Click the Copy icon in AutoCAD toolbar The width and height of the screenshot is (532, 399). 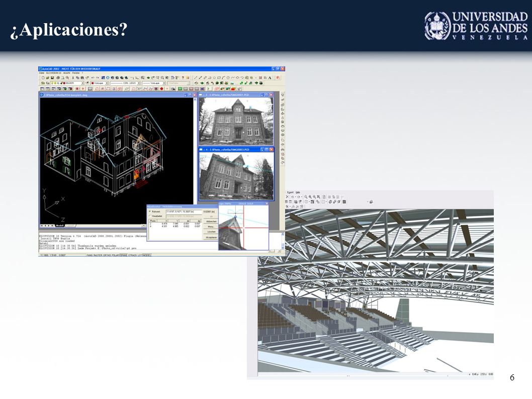[x=78, y=78]
